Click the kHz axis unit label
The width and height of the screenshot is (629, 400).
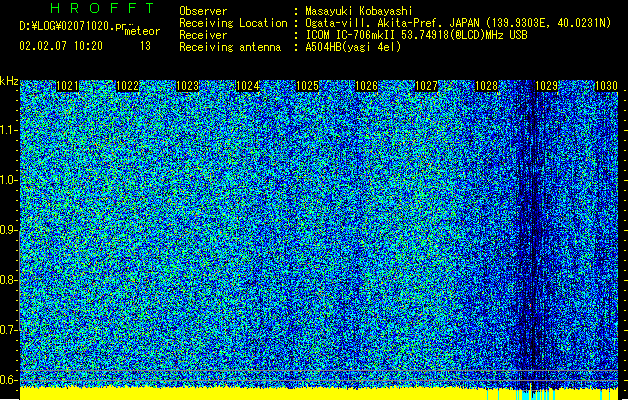9,81
